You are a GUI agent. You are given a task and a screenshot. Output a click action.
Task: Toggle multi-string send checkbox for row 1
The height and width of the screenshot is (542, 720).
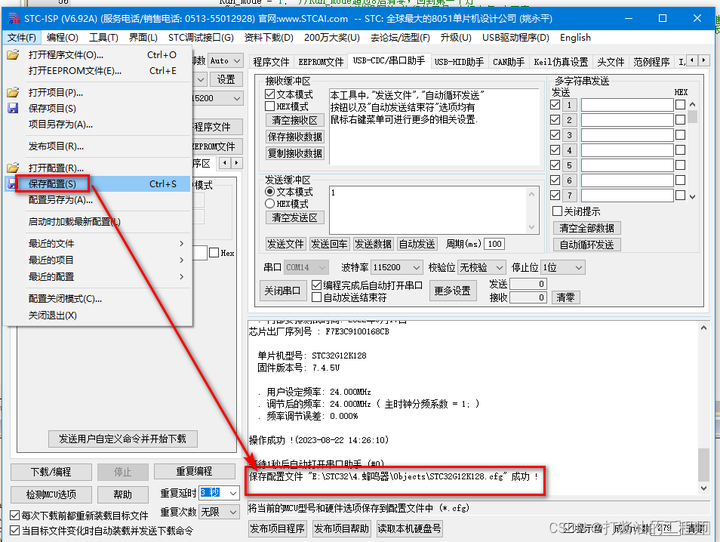click(555, 105)
